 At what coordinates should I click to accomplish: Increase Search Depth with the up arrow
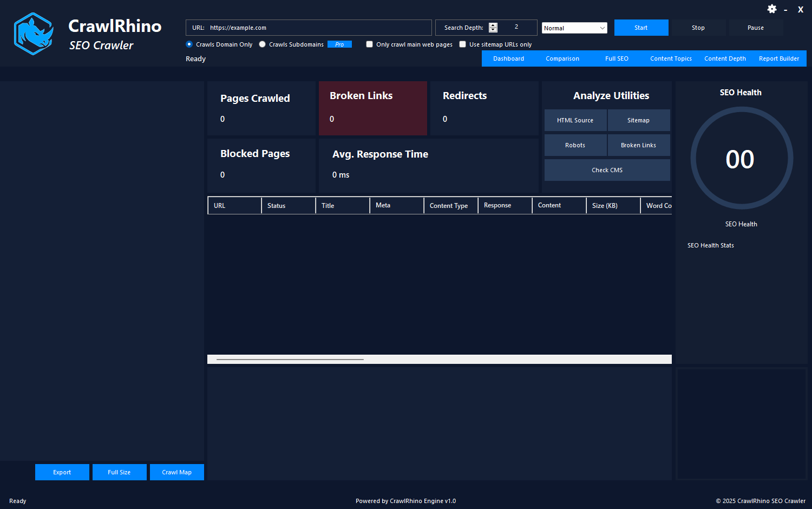coord(493,24)
